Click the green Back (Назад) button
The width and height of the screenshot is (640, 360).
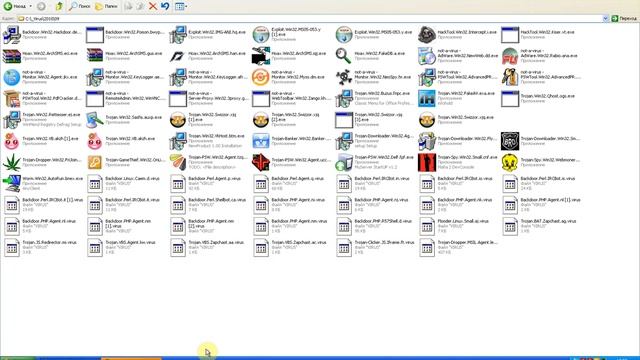point(15,6)
